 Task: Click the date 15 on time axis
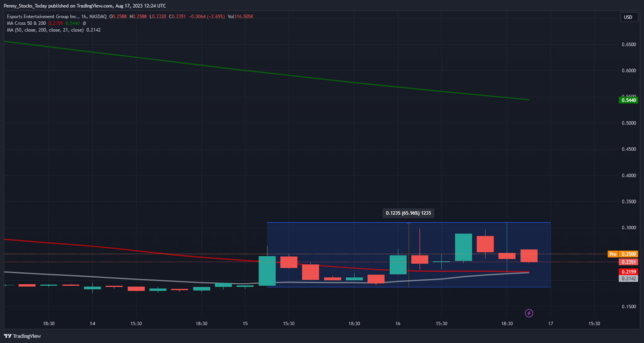(x=245, y=324)
